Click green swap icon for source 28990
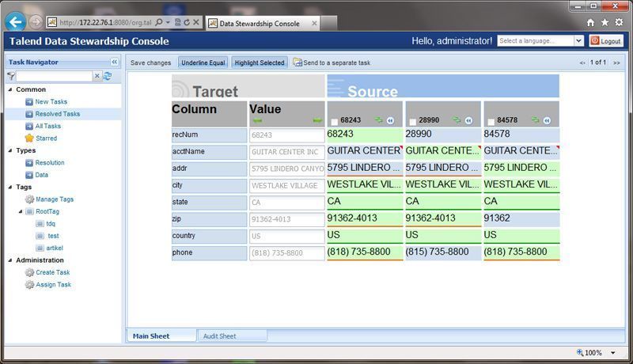 (x=457, y=119)
